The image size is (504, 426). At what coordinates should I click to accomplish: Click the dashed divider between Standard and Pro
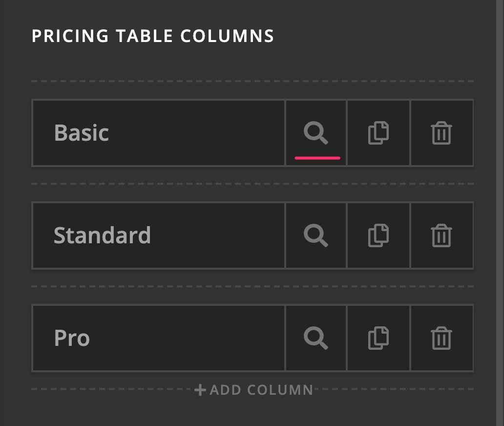click(x=252, y=286)
